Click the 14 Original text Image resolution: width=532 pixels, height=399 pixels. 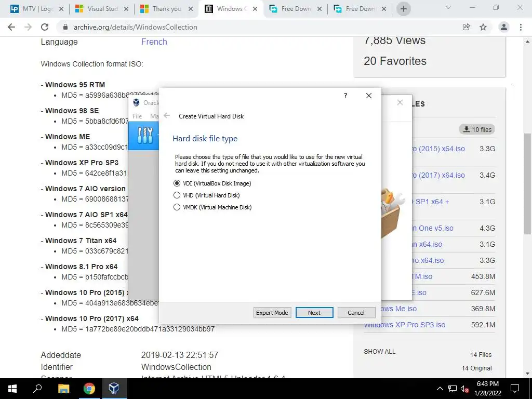(x=477, y=368)
